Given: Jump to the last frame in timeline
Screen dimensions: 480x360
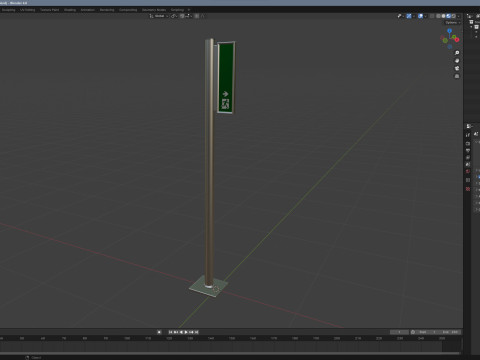Looking at the screenshot, I should (197, 332).
